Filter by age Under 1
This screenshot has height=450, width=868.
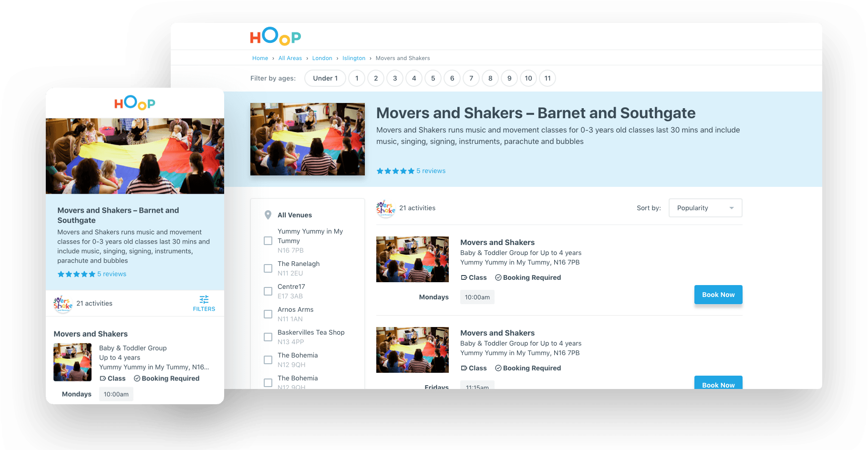(x=325, y=78)
